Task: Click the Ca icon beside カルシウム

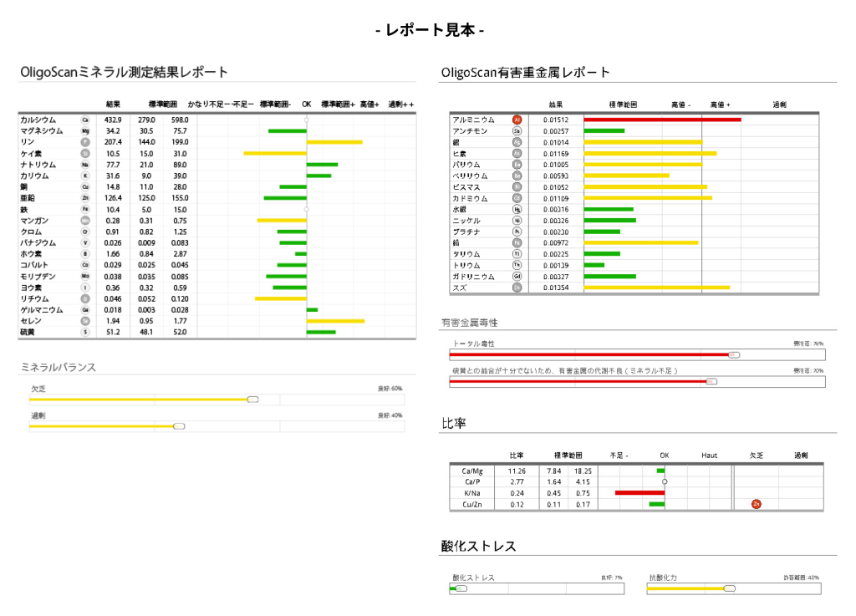Action: tap(84, 120)
